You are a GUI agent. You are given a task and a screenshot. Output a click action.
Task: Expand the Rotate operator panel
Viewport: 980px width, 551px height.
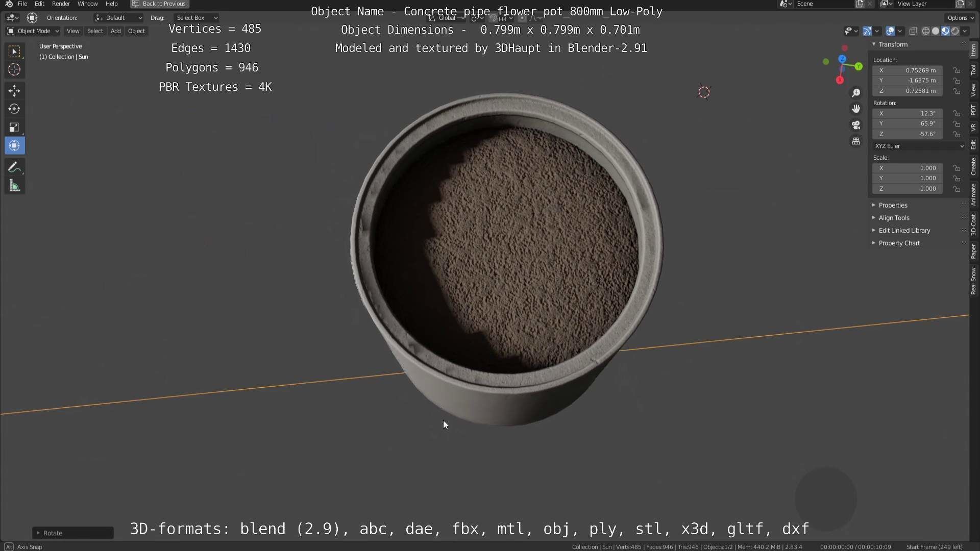[x=73, y=533]
